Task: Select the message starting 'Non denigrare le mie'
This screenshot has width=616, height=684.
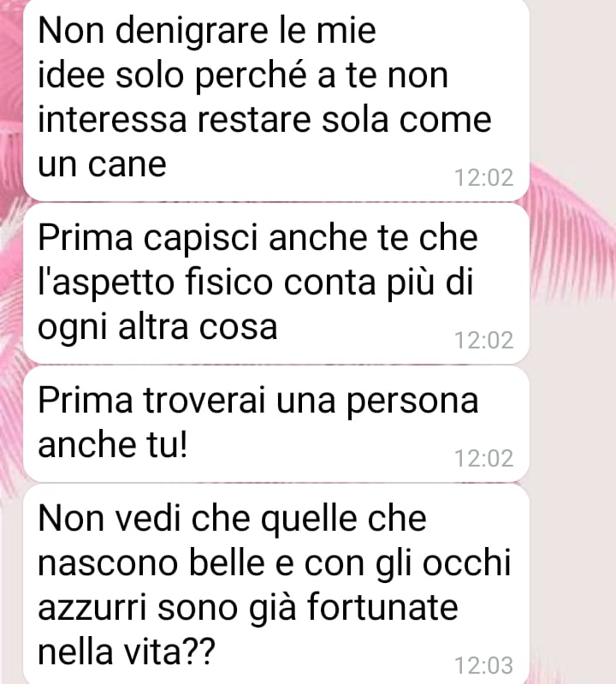Action: point(276,98)
